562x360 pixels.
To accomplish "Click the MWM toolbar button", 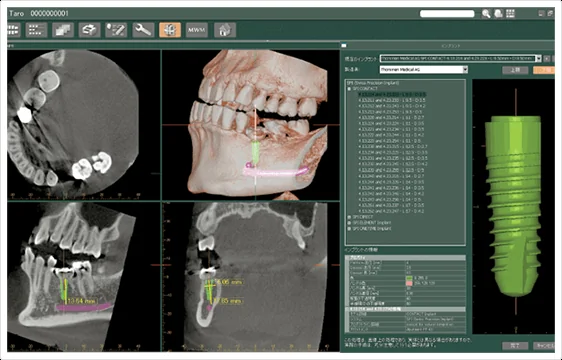I will click(x=197, y=30).
